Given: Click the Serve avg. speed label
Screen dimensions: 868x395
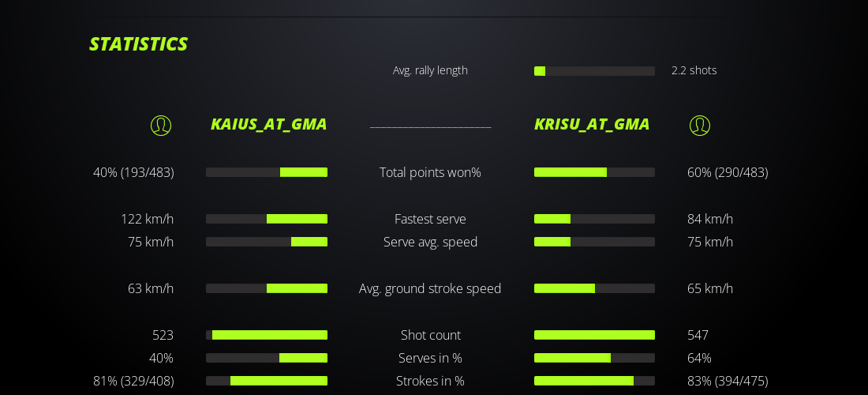Looking at the screenshot, I should [x=430, y=242].
